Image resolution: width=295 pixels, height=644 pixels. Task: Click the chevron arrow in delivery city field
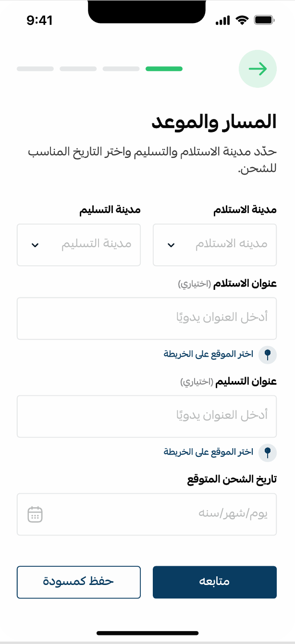tap(35, 245)
